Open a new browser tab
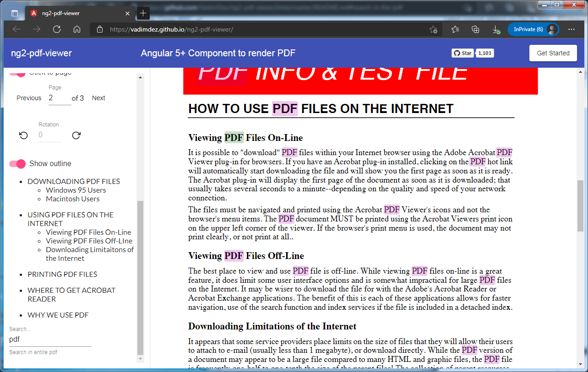The image size is (588, 372). click(x=143, y=13)
